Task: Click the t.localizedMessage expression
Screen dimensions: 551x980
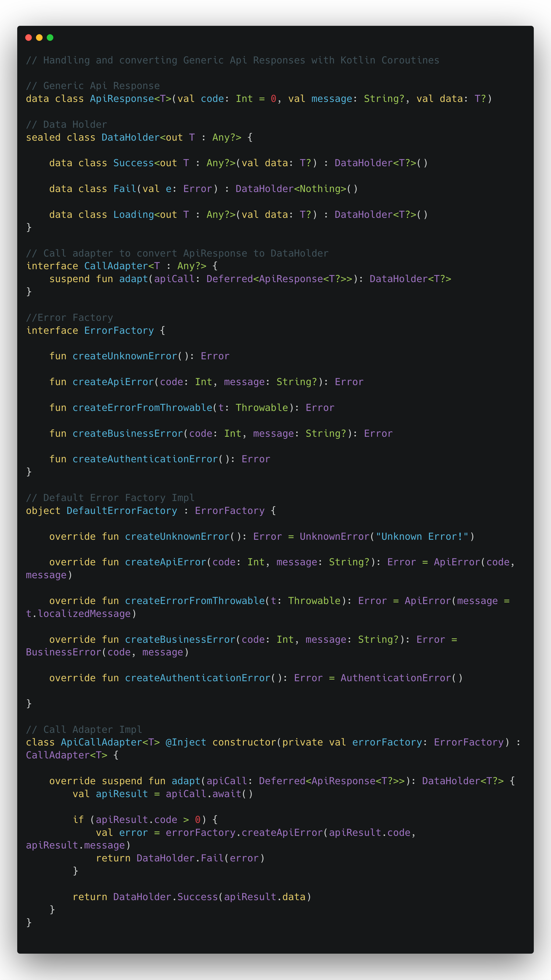Action: tap(78, 614)
